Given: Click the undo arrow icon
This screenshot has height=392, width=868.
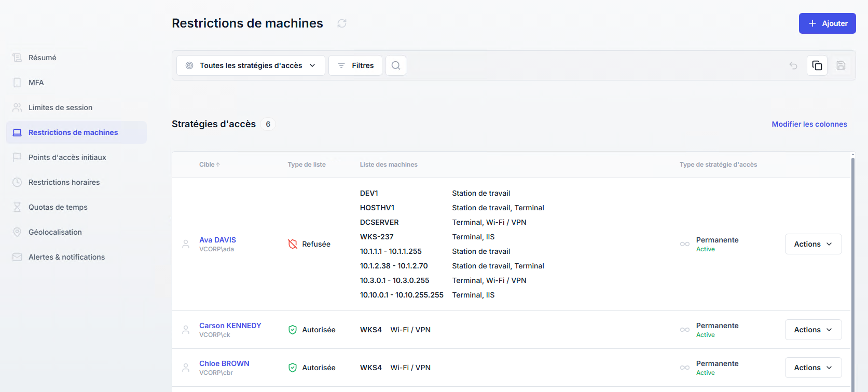Looking at the screenshot, I should click(793, 65).
